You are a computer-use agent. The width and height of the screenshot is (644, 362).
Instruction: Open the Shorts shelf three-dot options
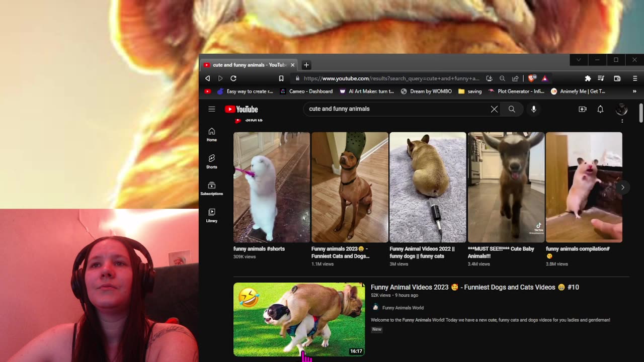[x=622, y=121]
